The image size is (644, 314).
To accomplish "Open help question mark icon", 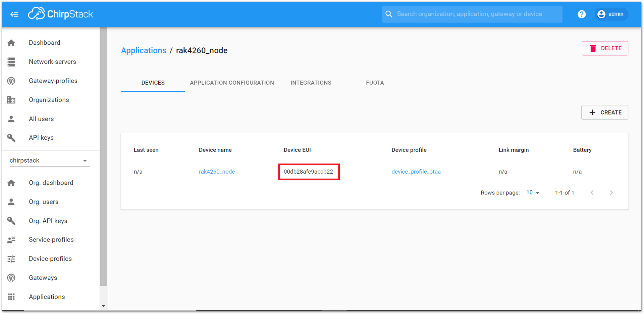I will [x=582, y=14].
